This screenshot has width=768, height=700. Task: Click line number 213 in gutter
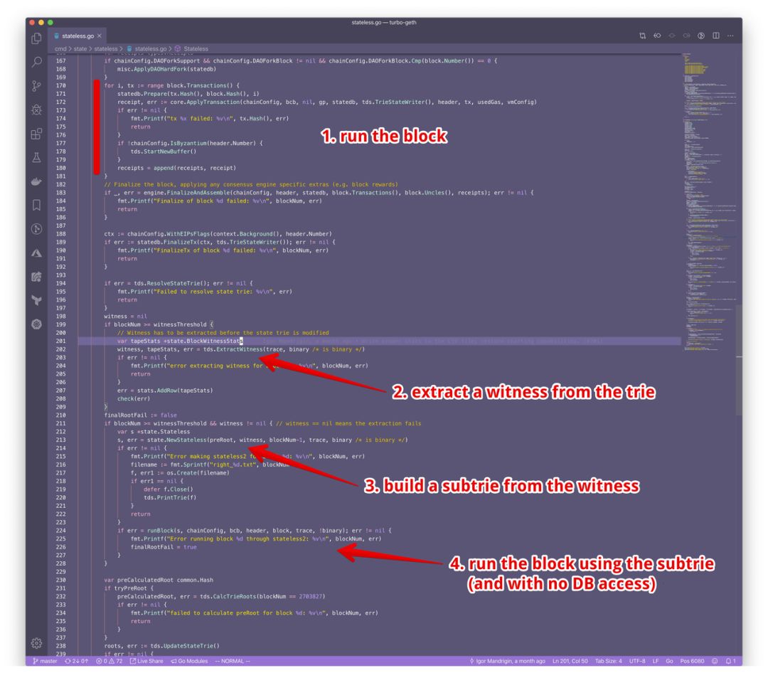coord(60,440)
